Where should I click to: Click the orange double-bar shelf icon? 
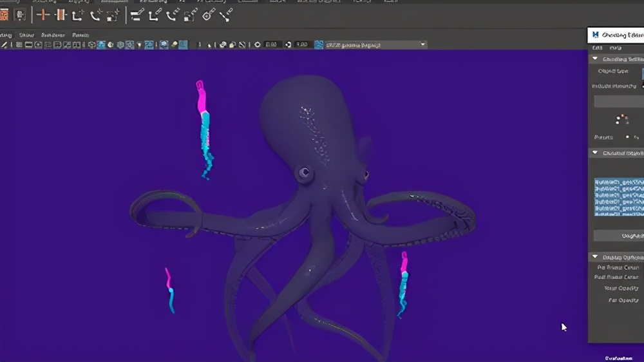click(61, 14)
